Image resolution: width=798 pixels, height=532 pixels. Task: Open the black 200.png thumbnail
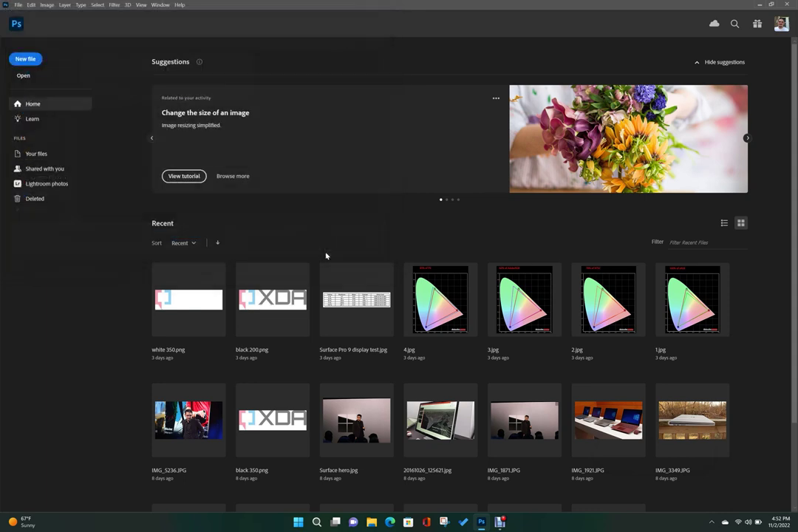273,299
